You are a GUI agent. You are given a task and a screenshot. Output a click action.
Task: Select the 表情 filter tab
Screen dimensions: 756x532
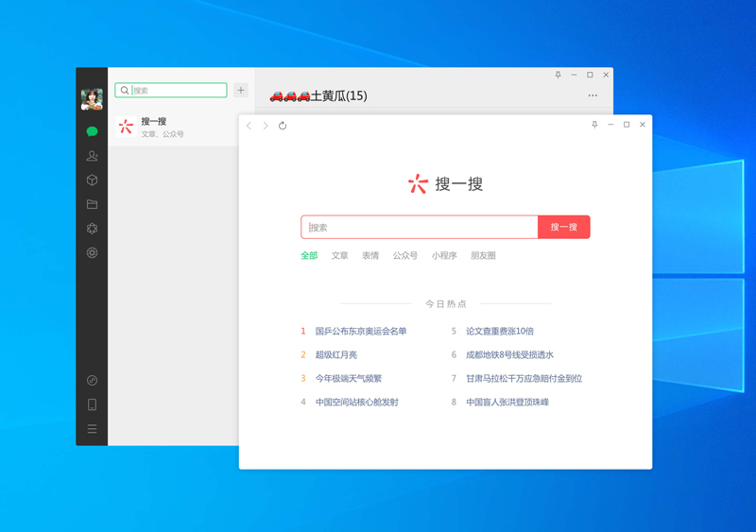click(x=370, y=256)
